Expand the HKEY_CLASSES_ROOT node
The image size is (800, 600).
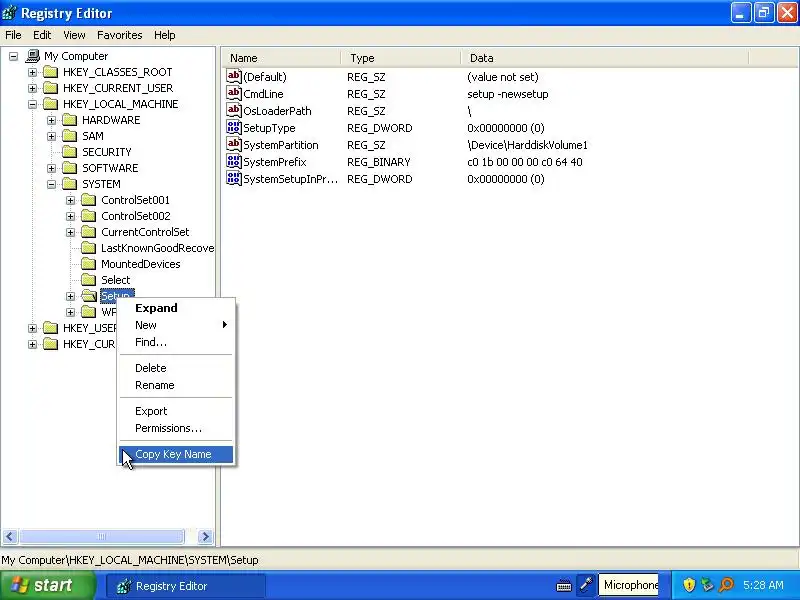click(x=32, y=72)
